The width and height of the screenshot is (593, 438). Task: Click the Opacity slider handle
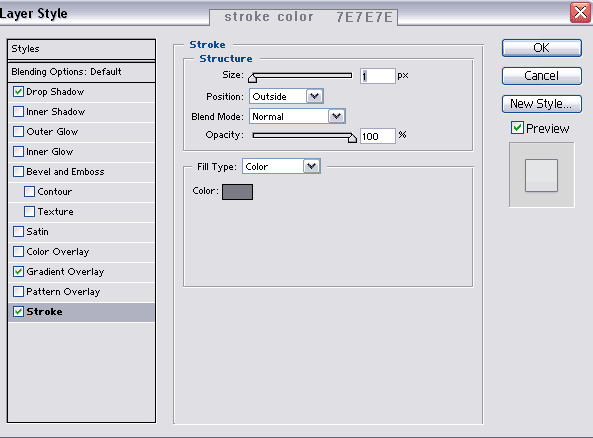coord(352,138)
